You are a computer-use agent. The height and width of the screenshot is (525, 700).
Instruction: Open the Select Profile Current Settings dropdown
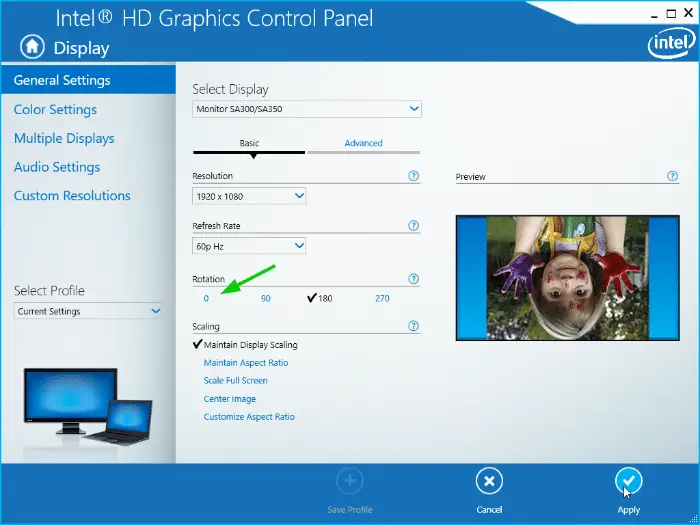pyautogui.click(x=88, y=311)
